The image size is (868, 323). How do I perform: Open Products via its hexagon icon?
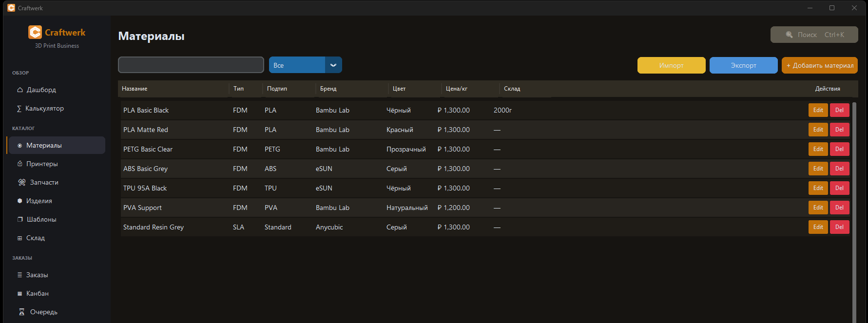pos(20,201)
